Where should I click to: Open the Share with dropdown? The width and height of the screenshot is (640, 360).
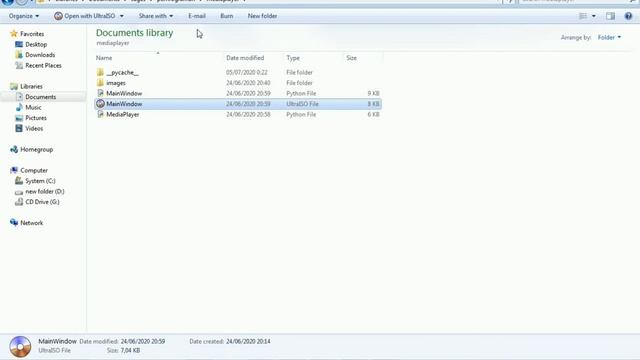(x=156, y=16)
